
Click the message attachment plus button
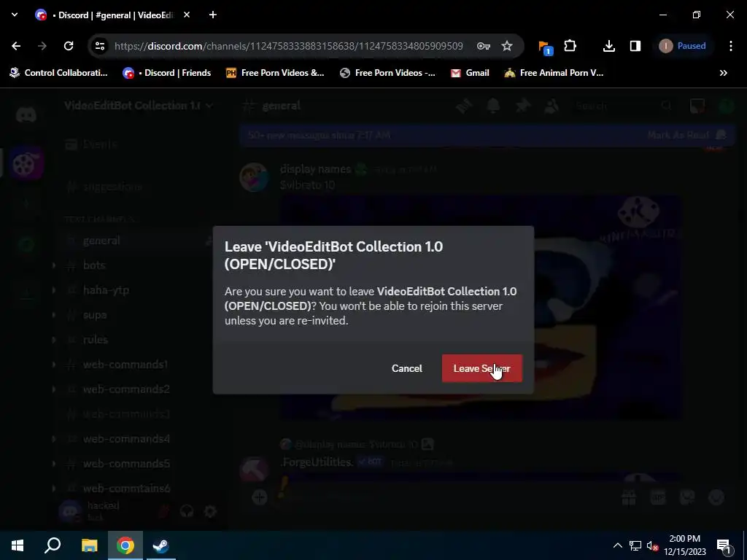259,497
